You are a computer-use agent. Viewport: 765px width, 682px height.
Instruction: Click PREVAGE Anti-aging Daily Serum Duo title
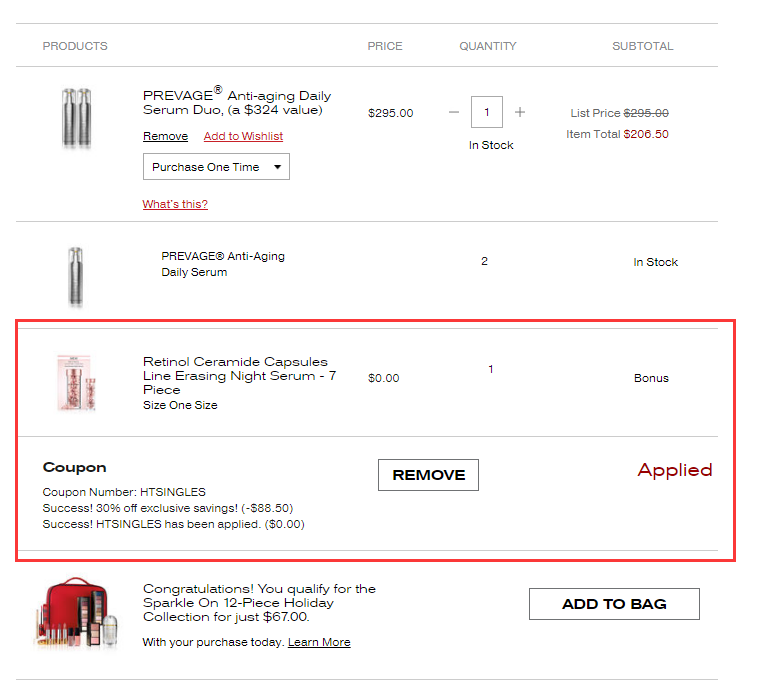237,102
